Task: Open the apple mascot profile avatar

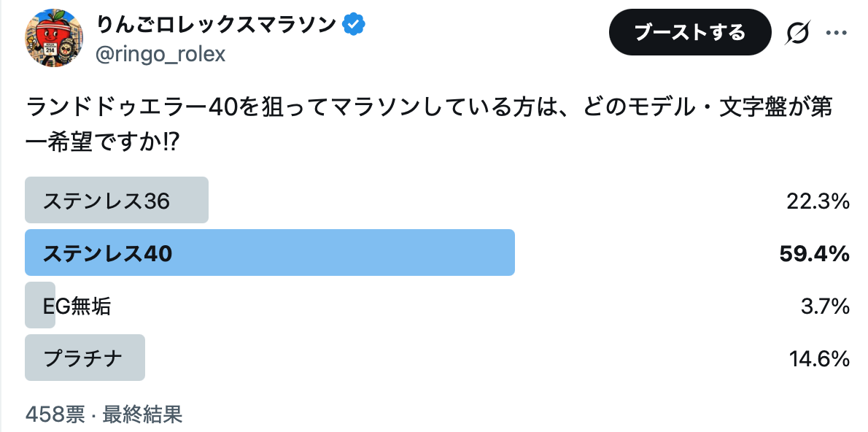Action: coord(54,38)
